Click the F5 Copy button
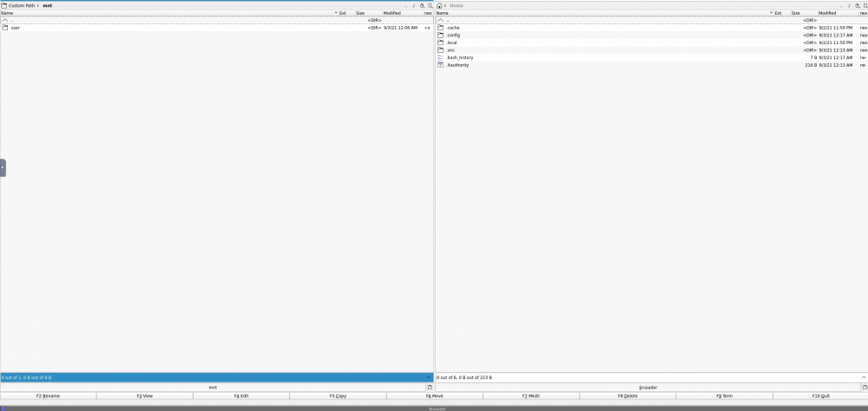 pos(338,396)
